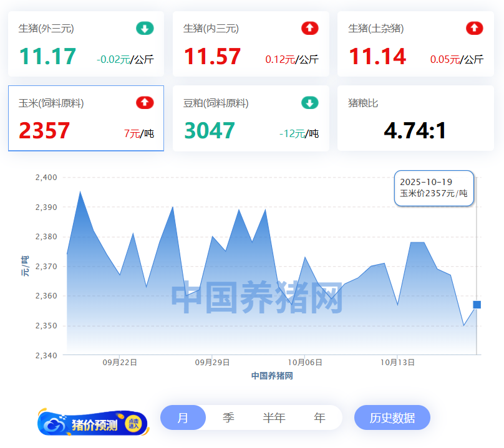Click the 11.57 内三元 price value

212,57
